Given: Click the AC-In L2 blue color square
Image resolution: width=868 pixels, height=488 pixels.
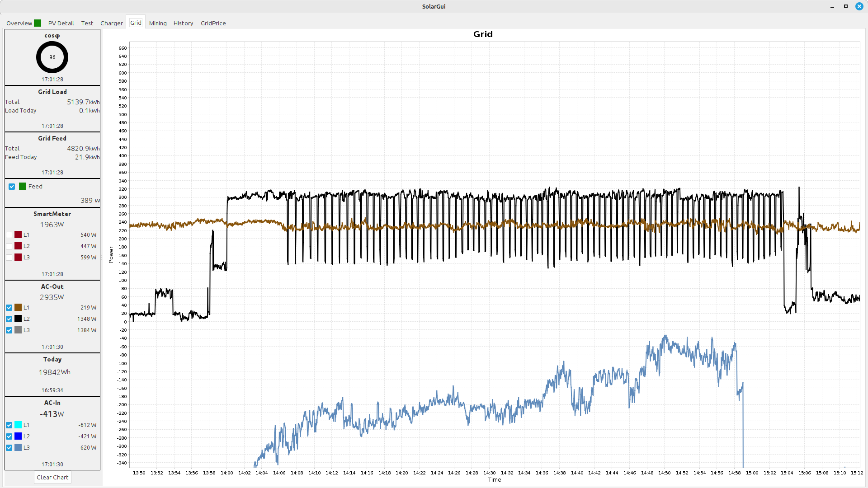Looking at the screenshot, I should tap(18, 436).
